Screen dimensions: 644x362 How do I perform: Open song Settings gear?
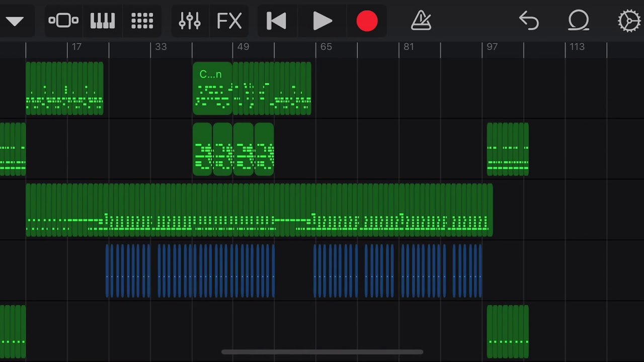pos(629,21)
